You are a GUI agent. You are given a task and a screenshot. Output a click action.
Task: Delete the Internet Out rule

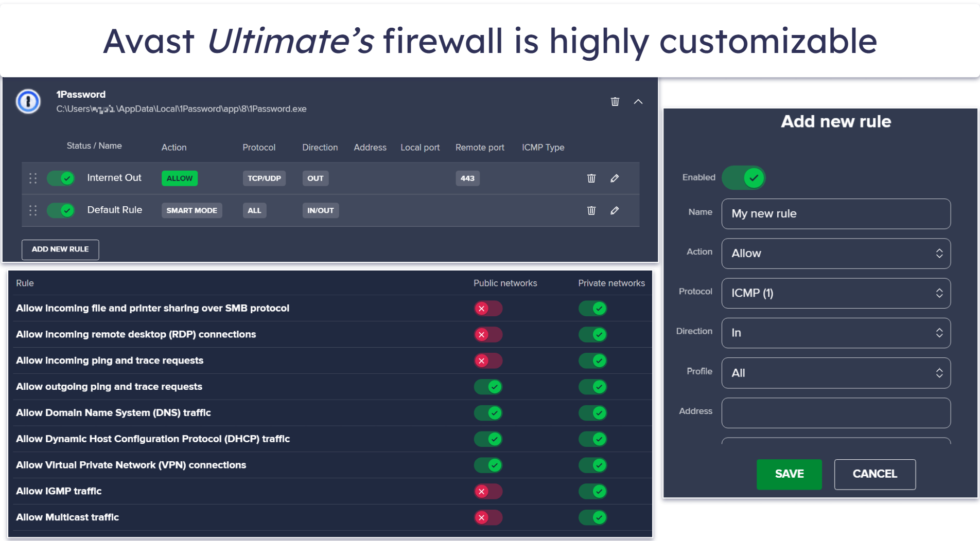(x=591, y=178)
